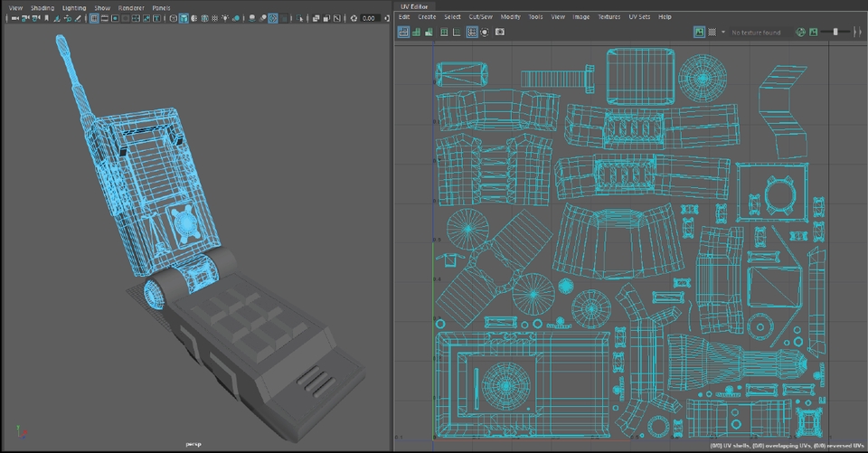Click the shaded UV shells icon

(x=416, y=32)
